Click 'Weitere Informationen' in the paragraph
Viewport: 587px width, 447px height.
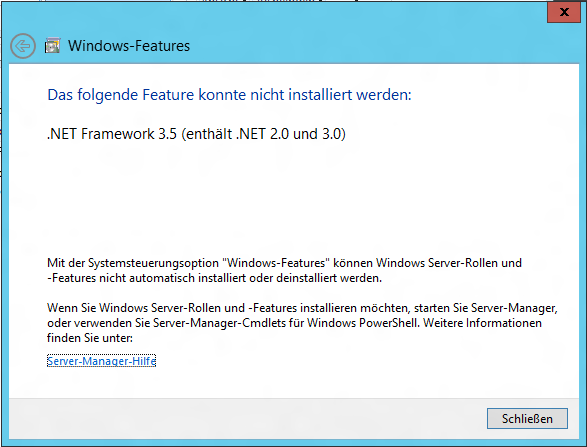pyautogui.click(x=482, y=323)
